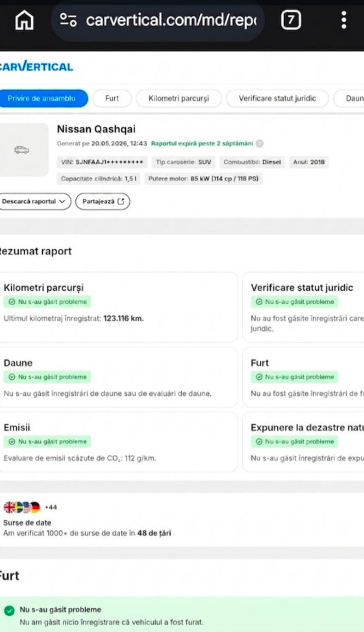Tap the carvertical.com address bar URL
Image resolution: width=364 pixels, height=632 pixels.
coord(171,21)
